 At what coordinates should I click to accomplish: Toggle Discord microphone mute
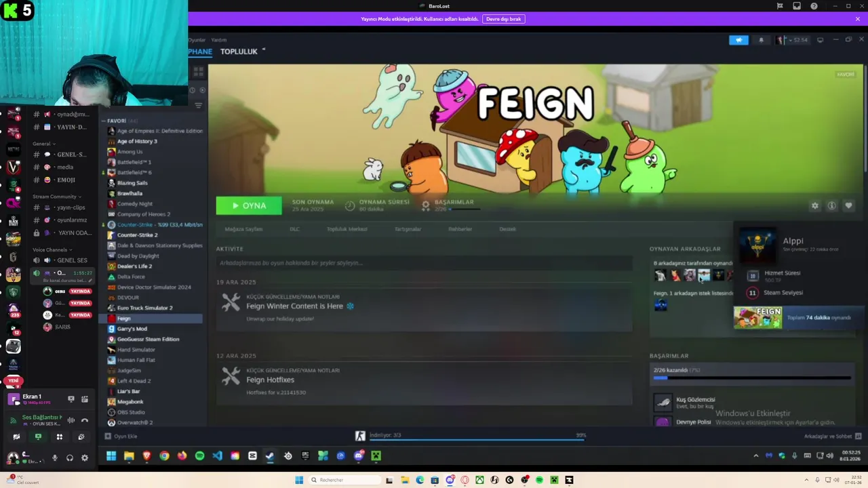click(55, 458)
